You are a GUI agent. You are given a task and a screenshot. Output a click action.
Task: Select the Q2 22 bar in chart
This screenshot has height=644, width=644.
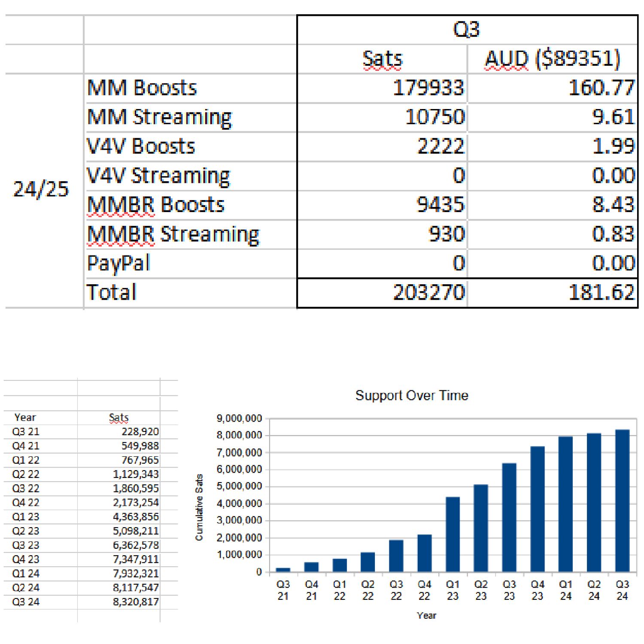368,562
